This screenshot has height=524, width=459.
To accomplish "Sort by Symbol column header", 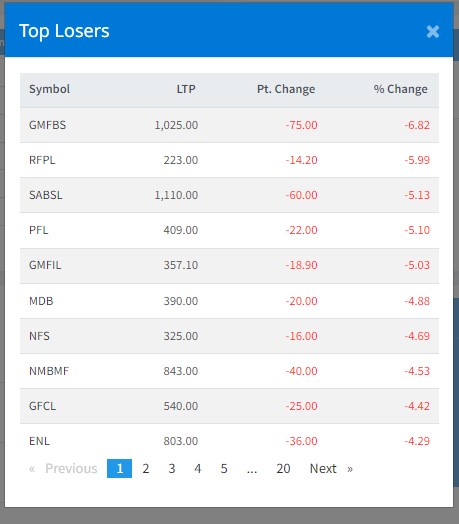I will [x=49, y=89].
